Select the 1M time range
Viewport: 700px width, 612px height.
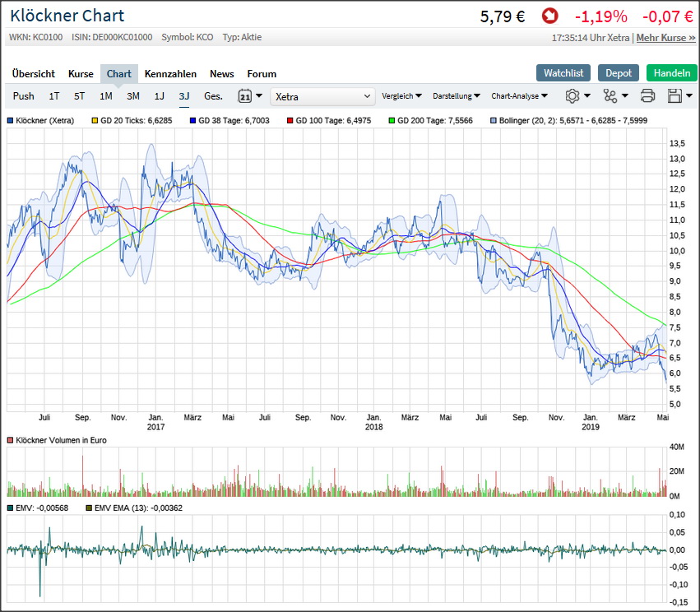point(106,96)
